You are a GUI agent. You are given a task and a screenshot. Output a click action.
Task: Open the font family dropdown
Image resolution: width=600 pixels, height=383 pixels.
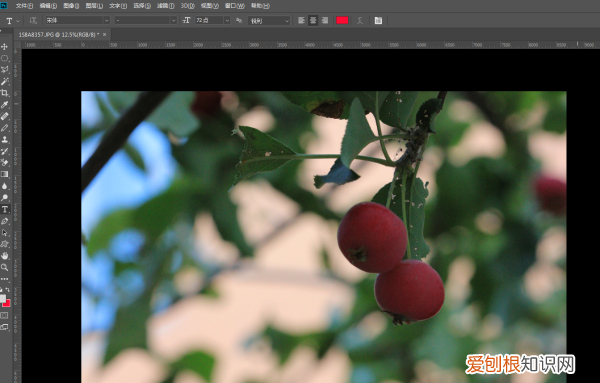point(78,20)
